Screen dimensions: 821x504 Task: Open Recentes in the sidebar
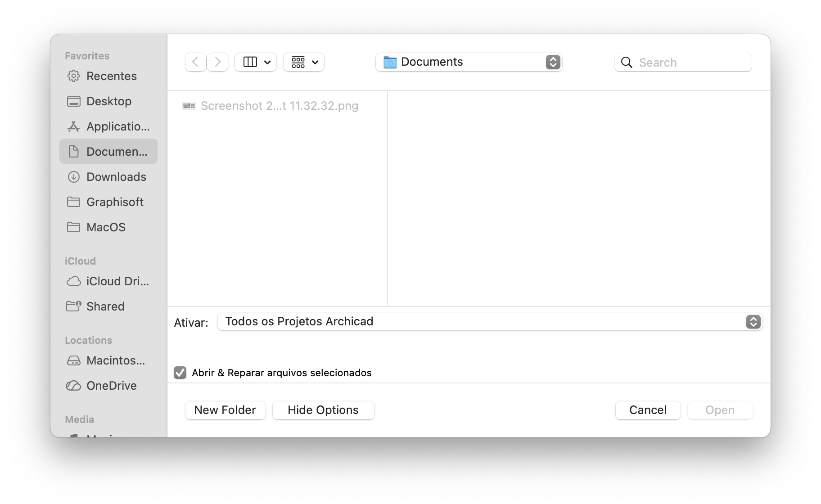click(108, 76)
